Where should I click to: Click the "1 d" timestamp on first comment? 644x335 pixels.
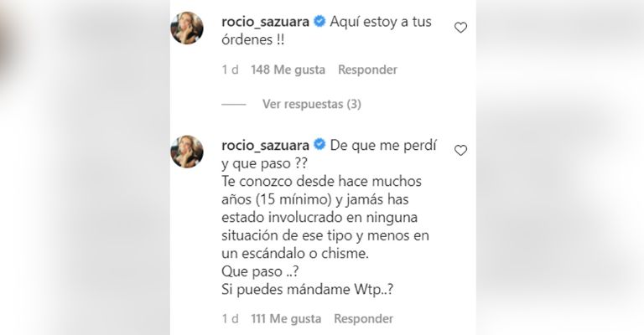230,70
